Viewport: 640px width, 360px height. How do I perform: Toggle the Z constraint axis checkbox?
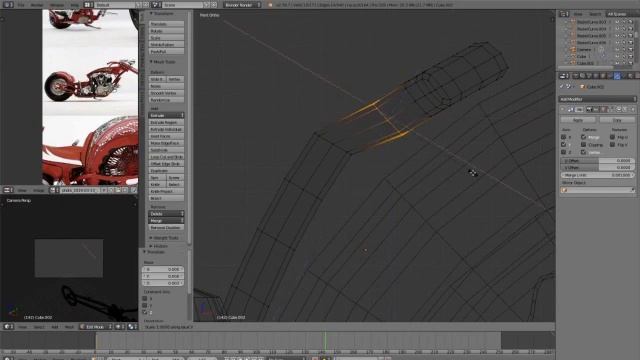144,312
